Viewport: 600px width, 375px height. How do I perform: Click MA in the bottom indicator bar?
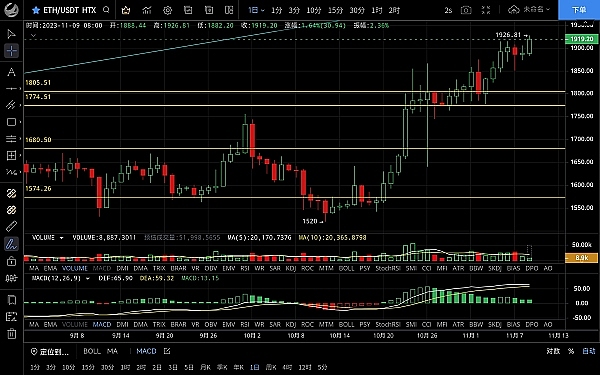coord(112,351)
